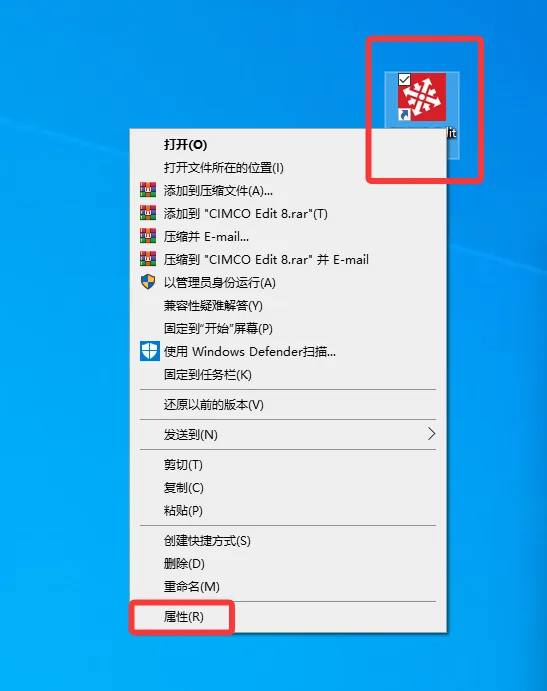Click WinRAR icon beside 压缩到 "CIMCO Edit 8.rar" 并 E-mail
Screen dimensions: 547x691
[x=148, y=259]
